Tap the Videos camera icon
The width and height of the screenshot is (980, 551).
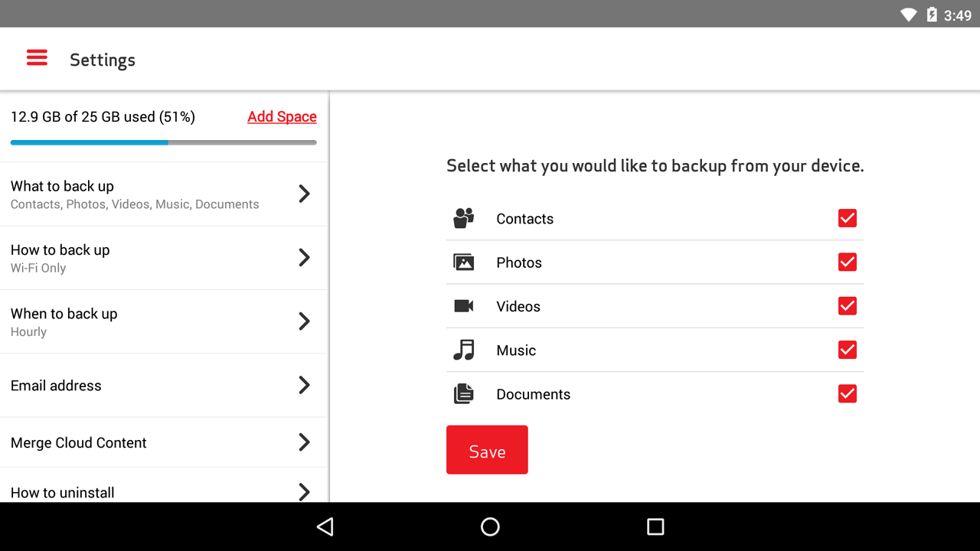464,306
